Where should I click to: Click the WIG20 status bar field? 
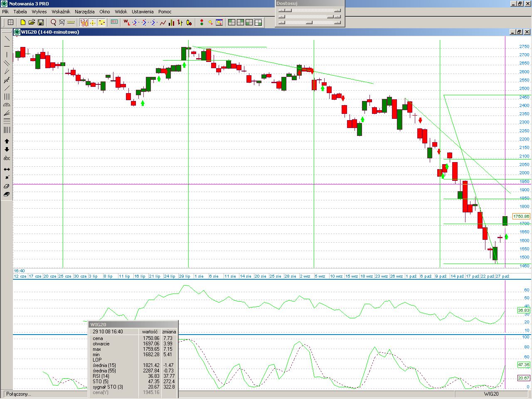click(491, 394)
